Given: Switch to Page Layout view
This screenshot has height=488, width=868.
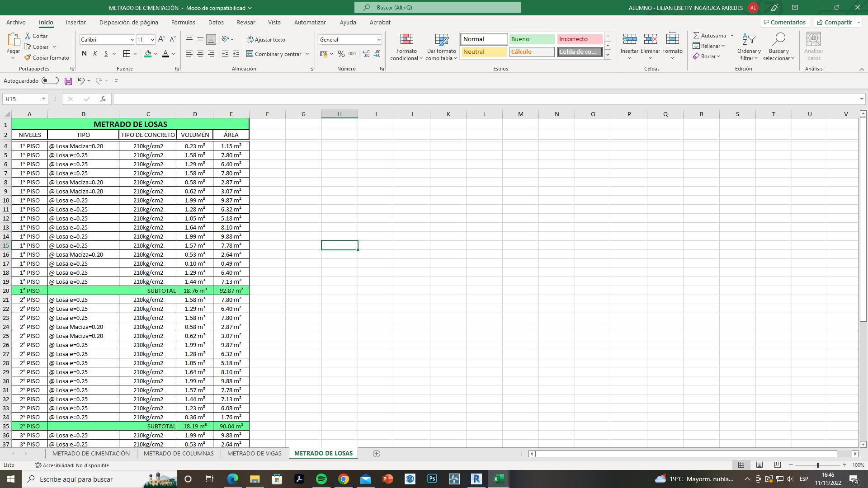Looking at the screenshot, I should [x=759, y=465].
